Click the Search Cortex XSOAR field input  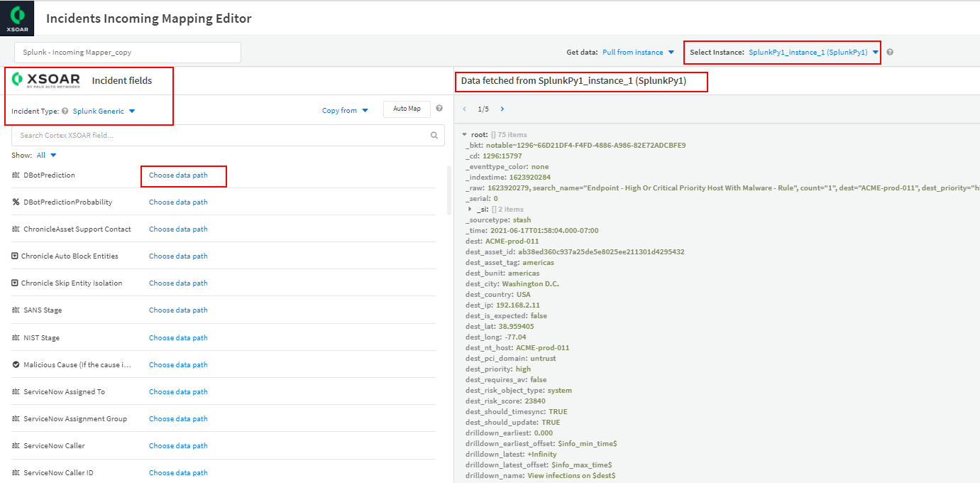(x=220, y=135)
